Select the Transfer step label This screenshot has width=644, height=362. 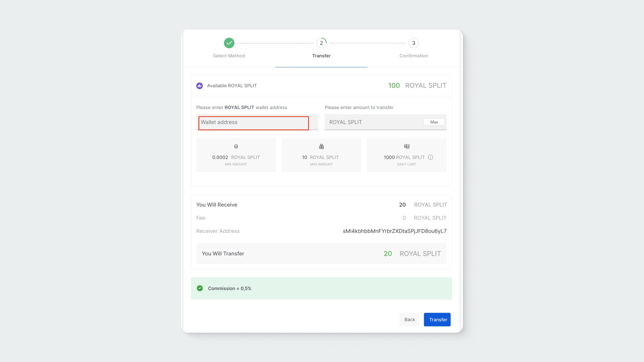pyautogui.click(x=321, y=56)
